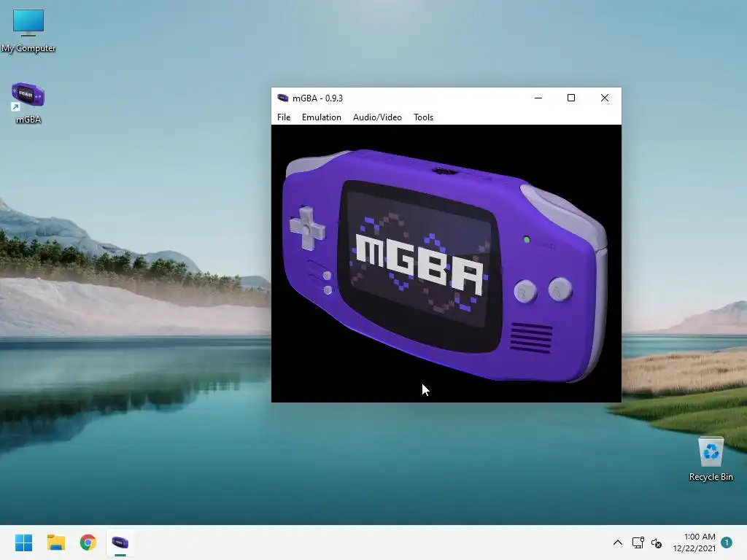Image resolution: width=747 pixels, height=560 pixels.
Task: Show hidden system tray icons
Action: [617, 542]
